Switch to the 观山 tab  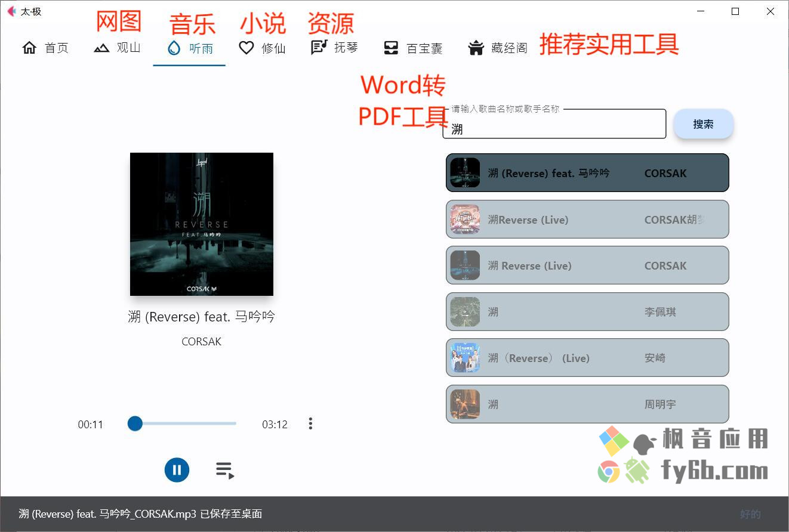tap(117, 48)
